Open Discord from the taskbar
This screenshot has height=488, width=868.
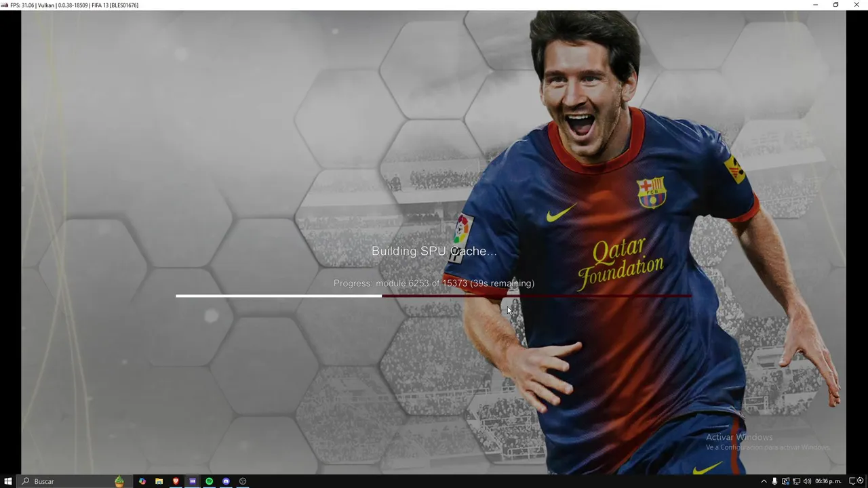[x=226, y=481]
